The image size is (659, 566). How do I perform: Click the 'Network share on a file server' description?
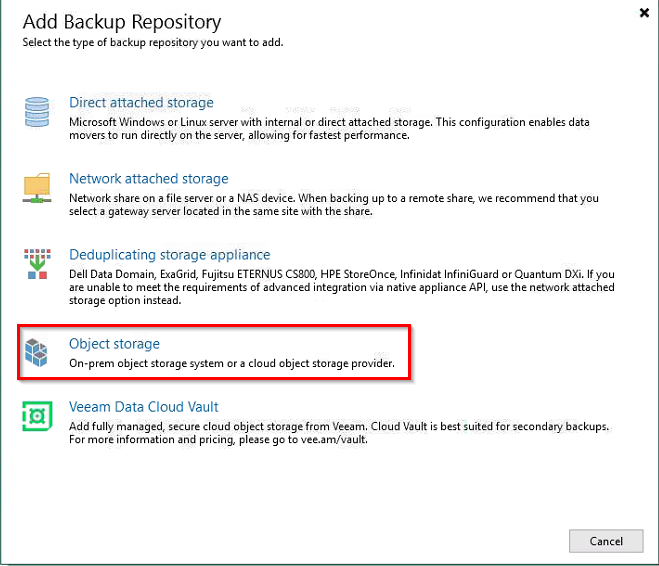coord(334,205)
